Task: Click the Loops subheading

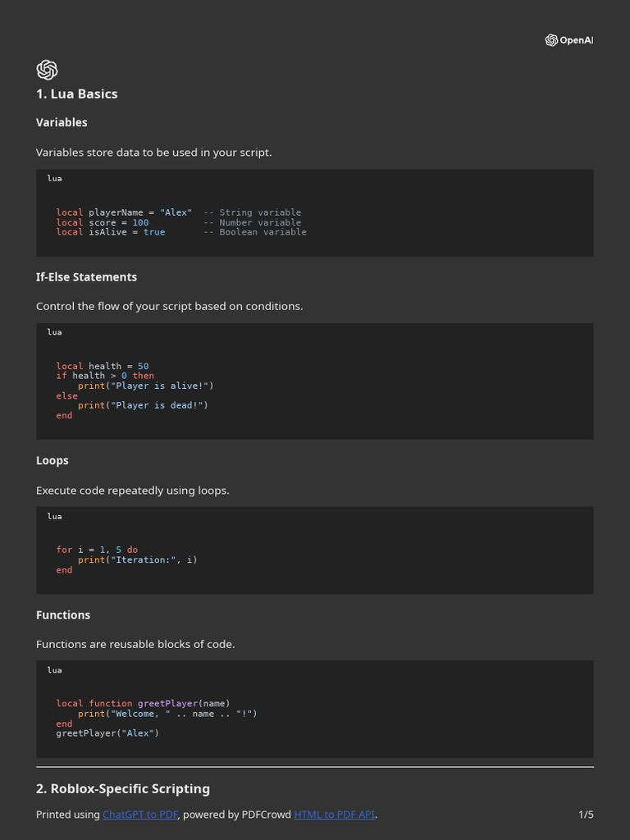Action: (x=52, y=461)
